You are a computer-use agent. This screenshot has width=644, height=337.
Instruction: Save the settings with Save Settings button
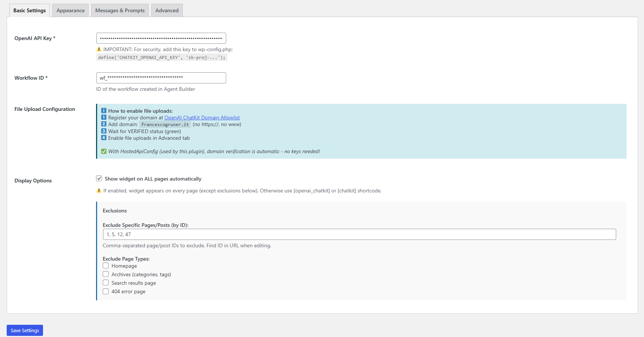pyautogui.click(x=25, y=330)
